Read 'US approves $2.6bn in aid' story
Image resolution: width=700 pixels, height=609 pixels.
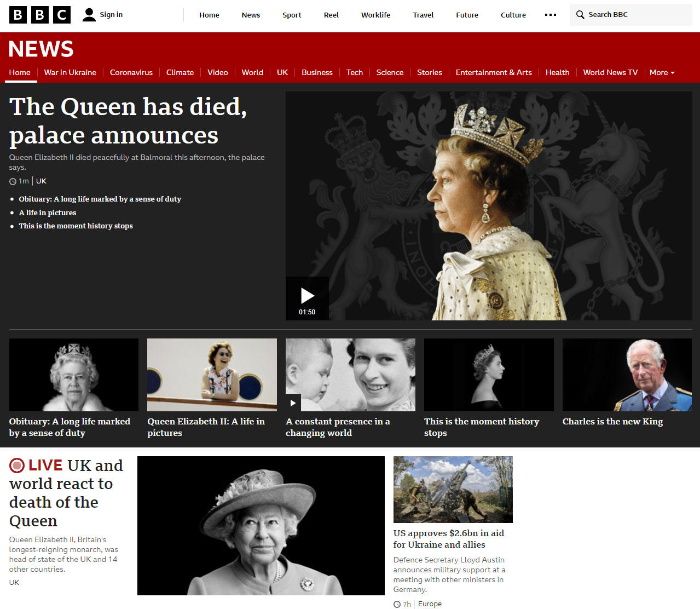pos(449,539)
